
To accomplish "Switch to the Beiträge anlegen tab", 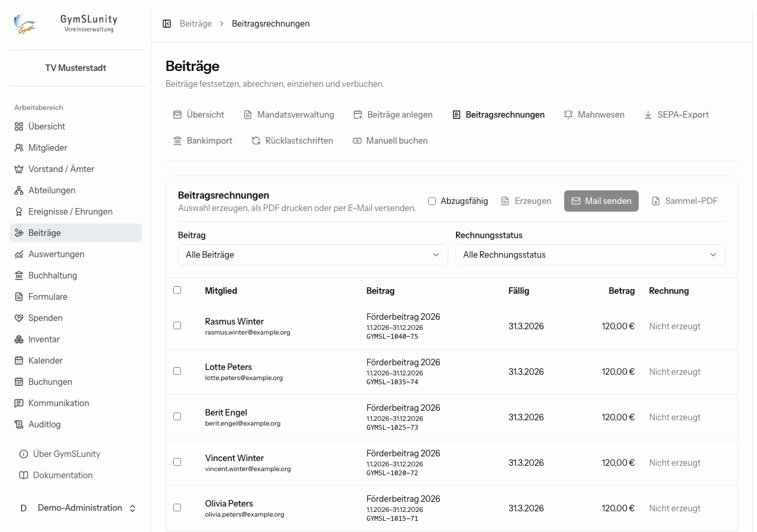I will point(393,115).
